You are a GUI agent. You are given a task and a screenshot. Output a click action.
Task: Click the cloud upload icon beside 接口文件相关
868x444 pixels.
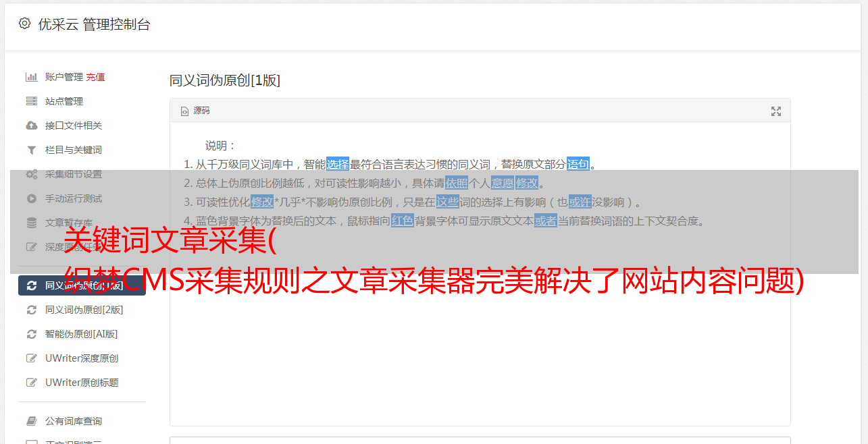(31, 126)
